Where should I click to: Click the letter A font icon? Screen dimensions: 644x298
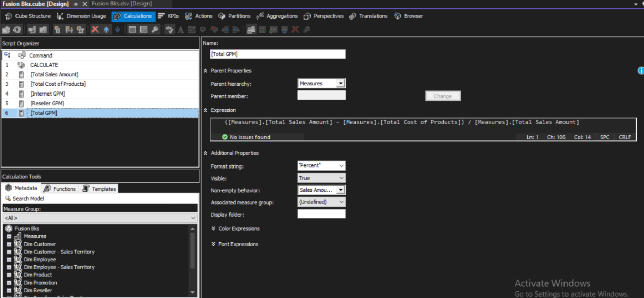point(181,30)
